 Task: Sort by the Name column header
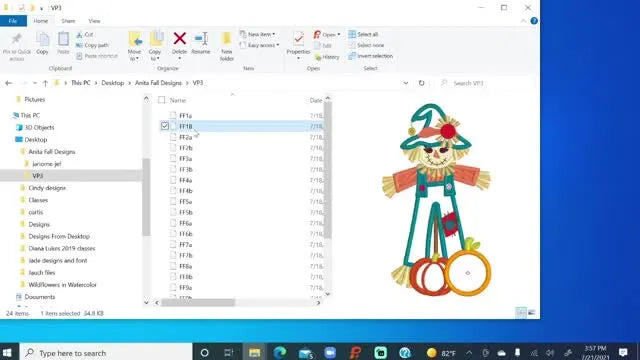pyautogui.click(x=178, y=100)
